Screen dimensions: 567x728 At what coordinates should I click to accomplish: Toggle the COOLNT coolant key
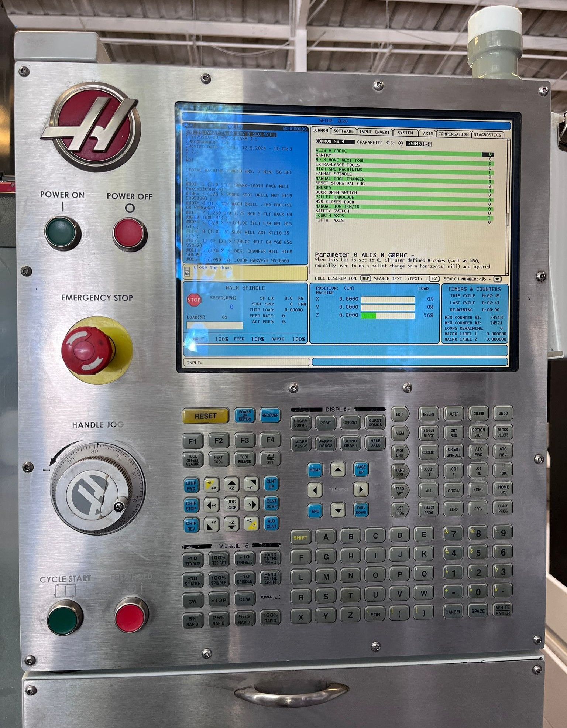(x=429, y=452)
